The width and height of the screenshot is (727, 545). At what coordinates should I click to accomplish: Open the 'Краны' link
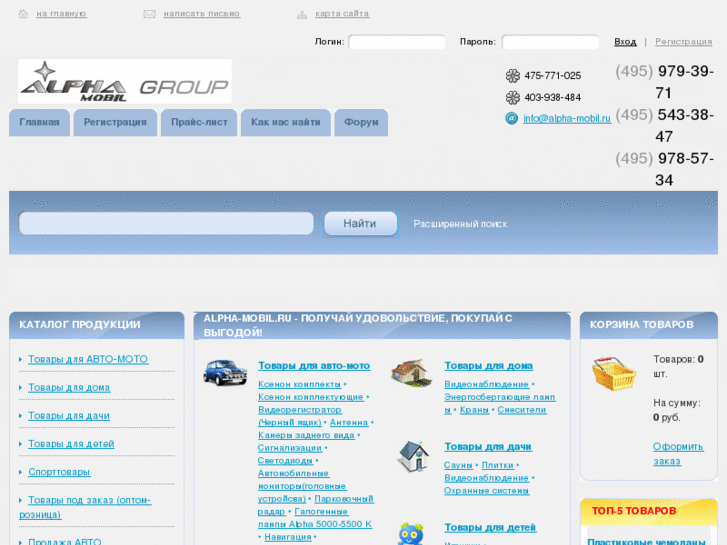pos(474,410)
